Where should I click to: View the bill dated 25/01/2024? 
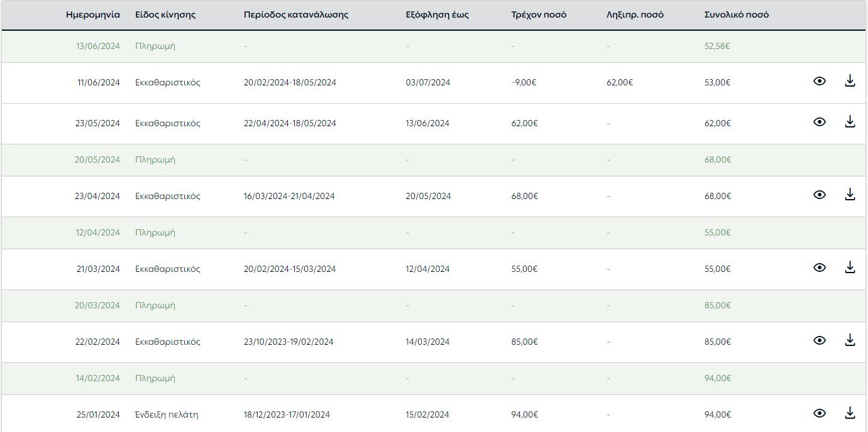[x=819, y=413]
